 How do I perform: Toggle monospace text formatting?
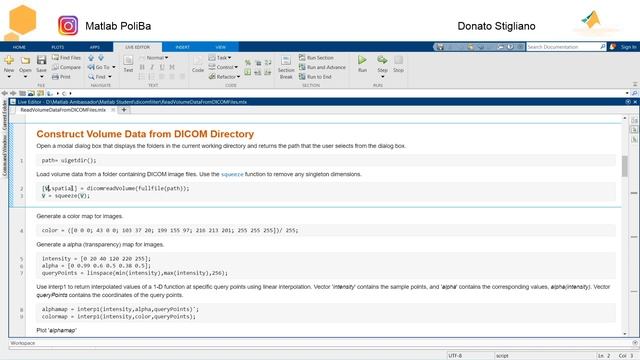point(172,67)
